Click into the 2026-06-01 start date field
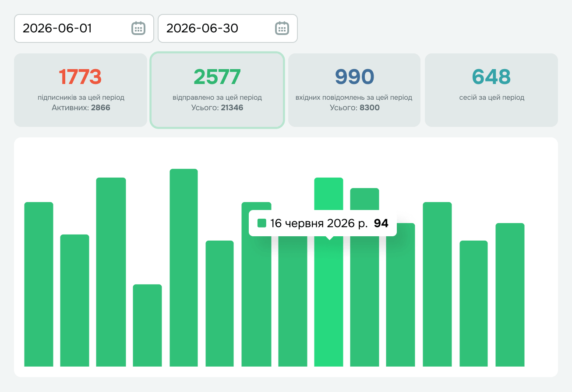This screenshot has width=572, height=392. [x=84, y=28]
